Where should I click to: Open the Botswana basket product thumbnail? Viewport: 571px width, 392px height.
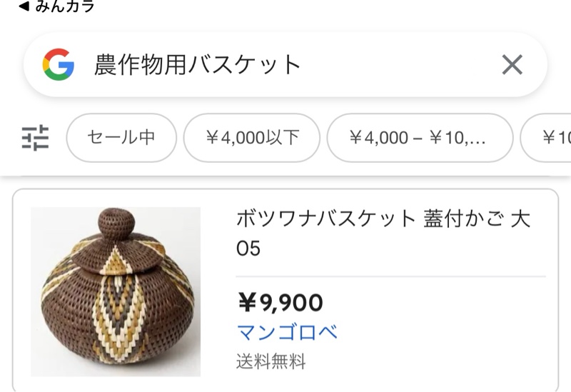point(116,291)
